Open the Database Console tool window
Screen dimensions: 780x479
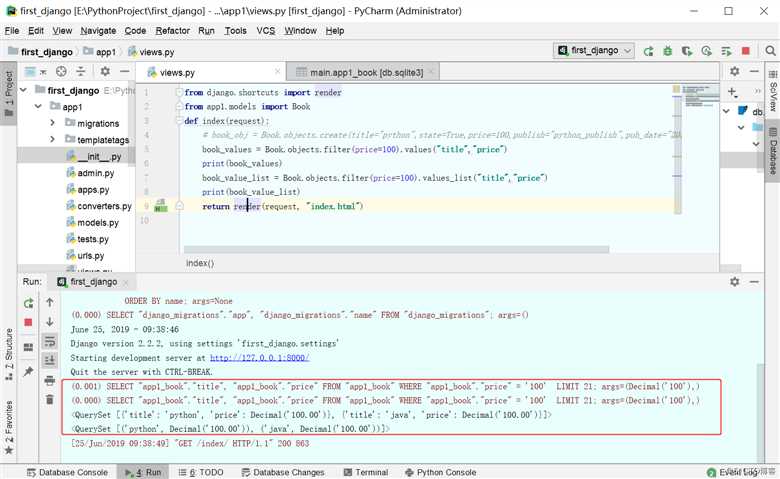click(x=67, y=472)
